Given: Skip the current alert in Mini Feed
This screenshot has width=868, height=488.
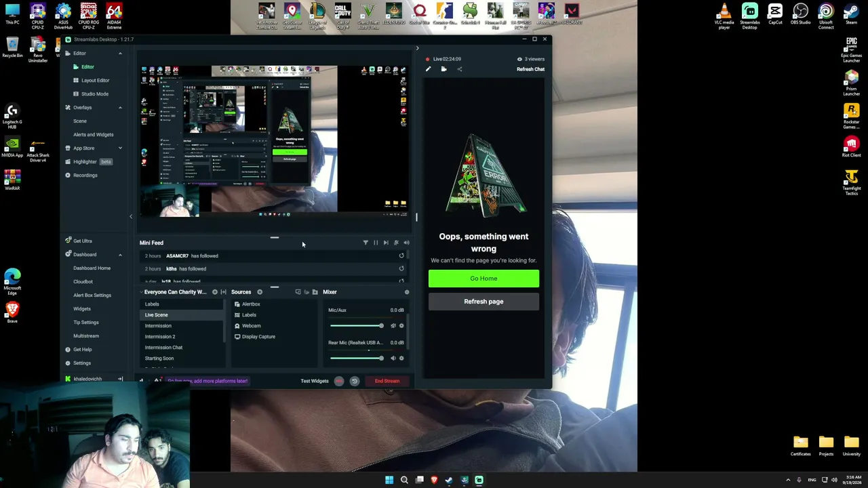Looking at the screenshot, I should coord(386,243).
